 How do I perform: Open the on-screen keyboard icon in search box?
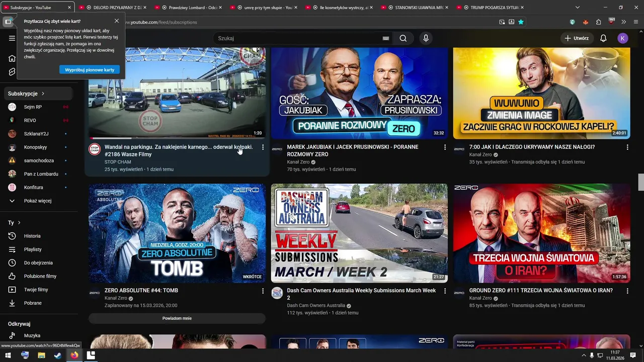[386, 38]
